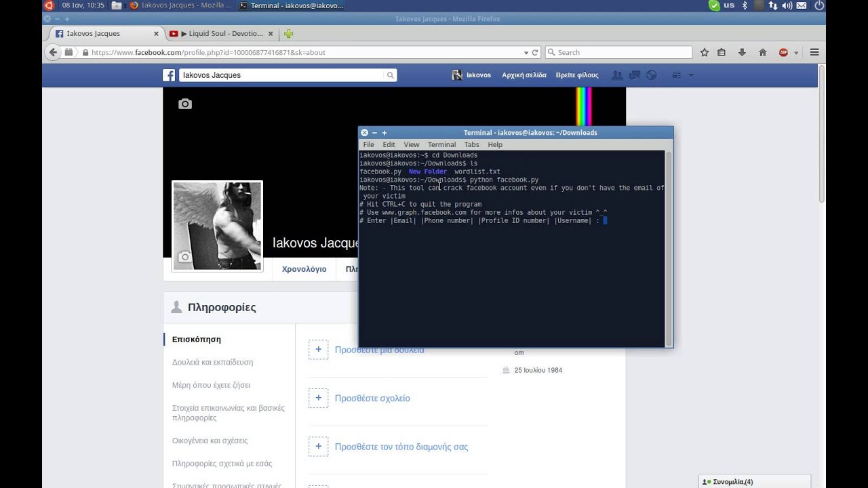The width and height of the screenshot is (868, 488).
Task: Open Facebook friend requests icon
Action: click(x=617, y=75)
